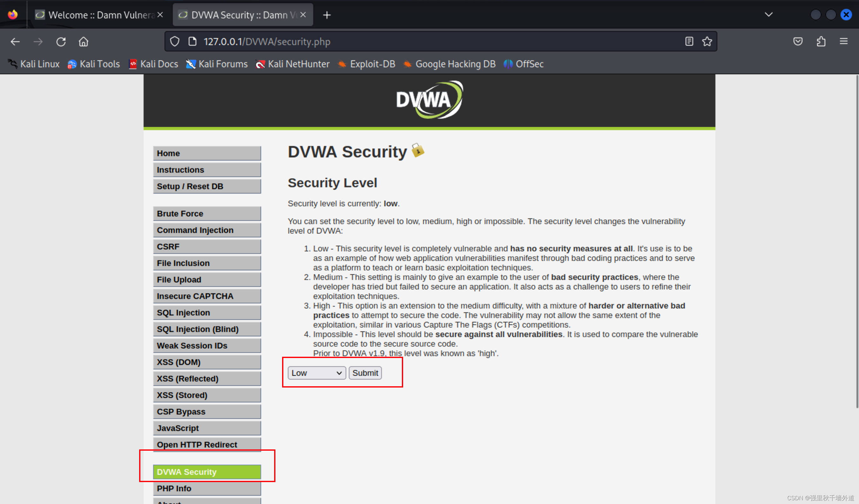The width and height of the screenshot is (859, 504).
Task: Open the Pocket save icon
Action: click(x=798, y=42)
